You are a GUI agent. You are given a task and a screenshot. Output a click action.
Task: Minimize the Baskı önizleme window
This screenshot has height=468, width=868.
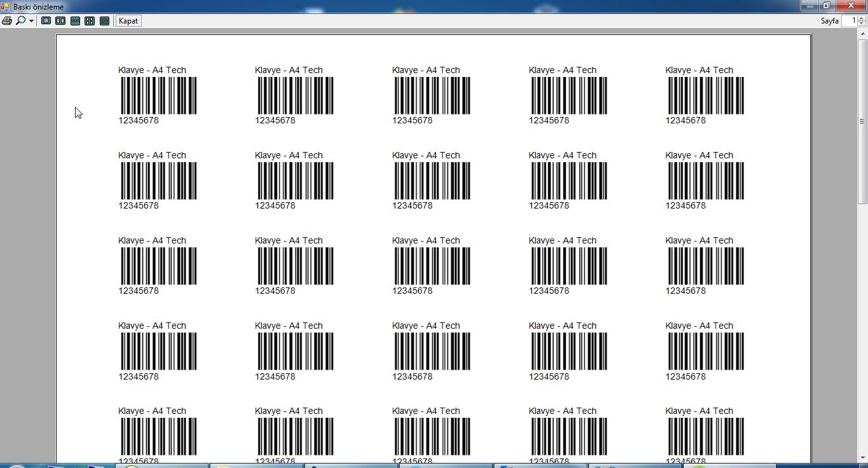[810, 5]
